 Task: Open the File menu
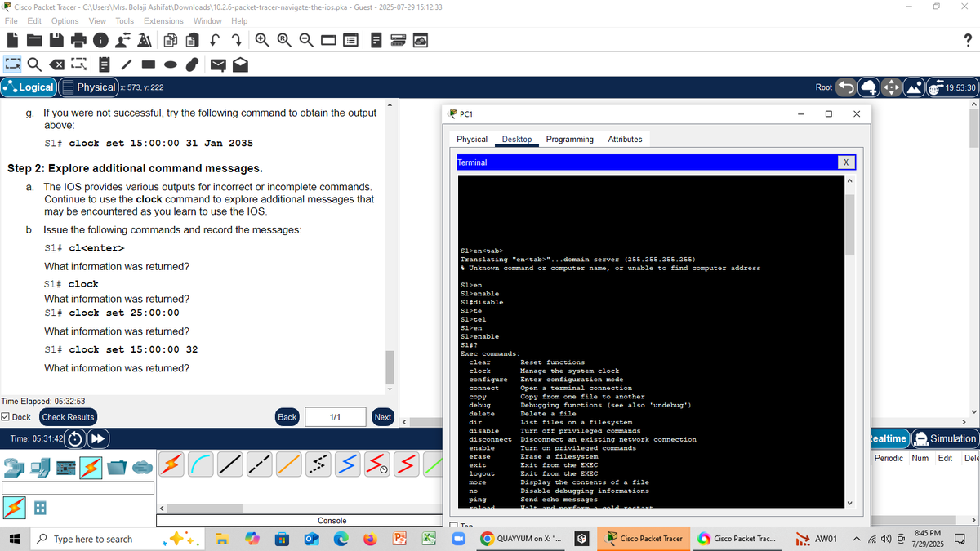(x=12, y=20)
